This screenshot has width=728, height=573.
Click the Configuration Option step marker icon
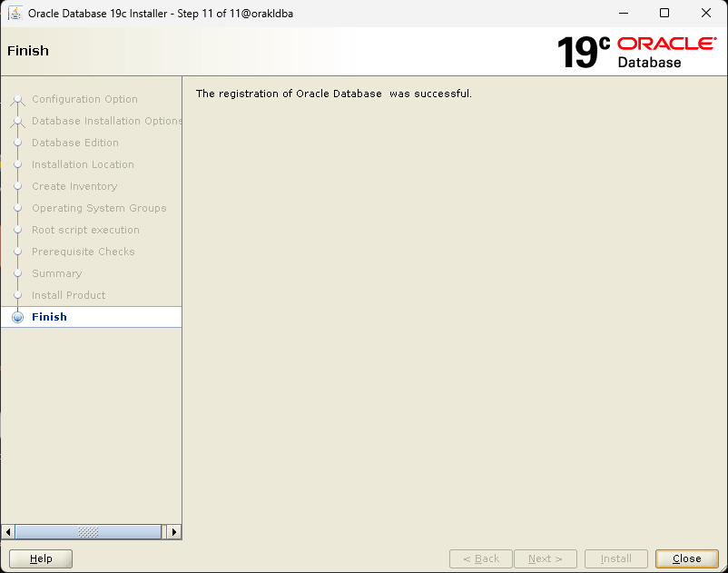point(17,99)
